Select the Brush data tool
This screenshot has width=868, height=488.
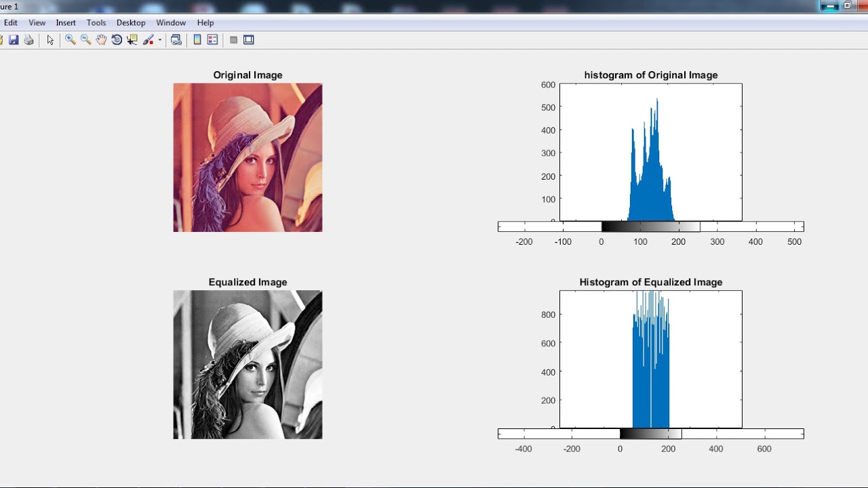(x=148, y=40)
